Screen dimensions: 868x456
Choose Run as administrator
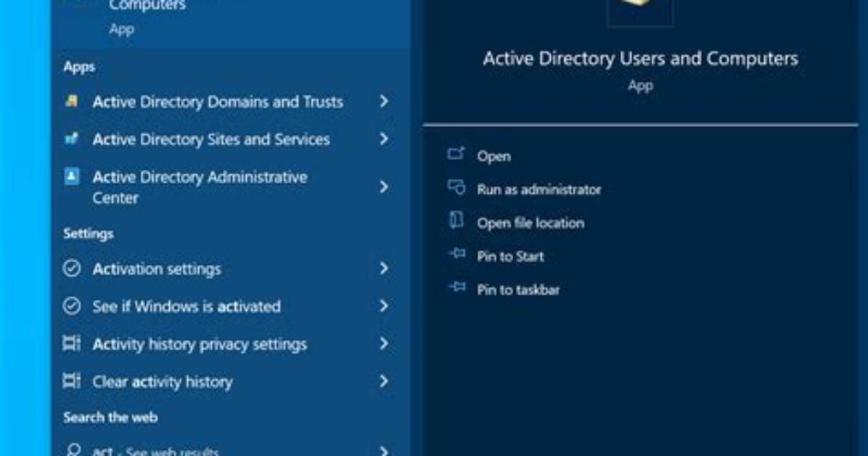539,190
